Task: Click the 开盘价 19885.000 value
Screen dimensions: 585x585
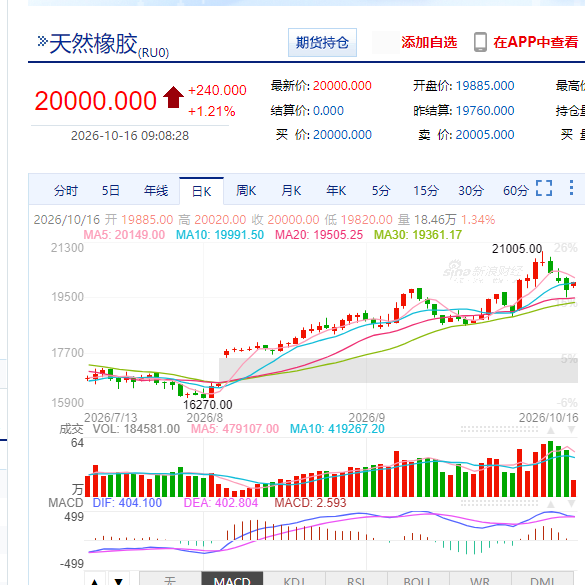Action: 485,86
